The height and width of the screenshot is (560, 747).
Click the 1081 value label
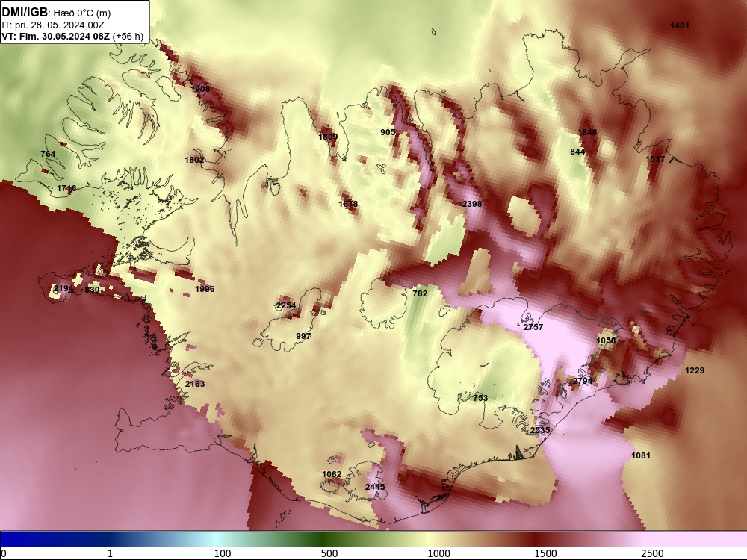coord(641,455)
